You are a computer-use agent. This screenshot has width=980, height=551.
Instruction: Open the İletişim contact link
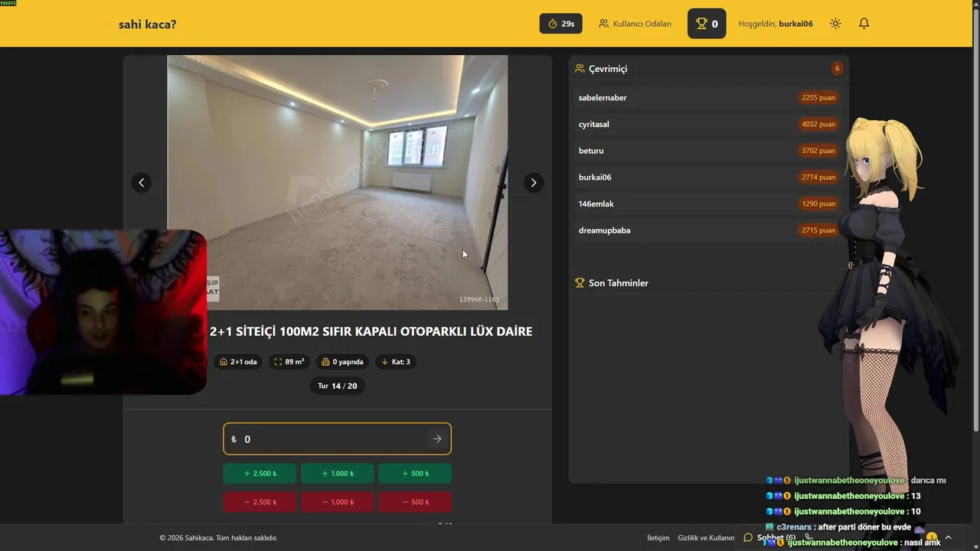(658, 538)
